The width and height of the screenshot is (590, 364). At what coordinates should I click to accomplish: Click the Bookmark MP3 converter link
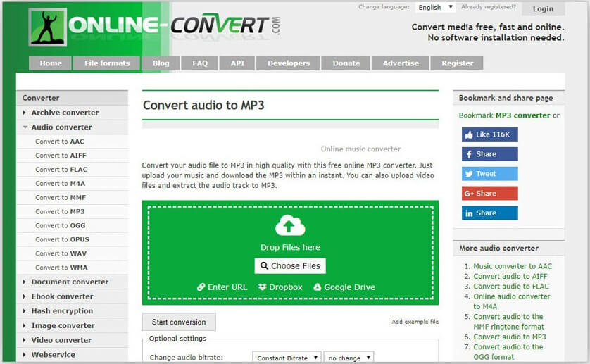coord(504,115)
